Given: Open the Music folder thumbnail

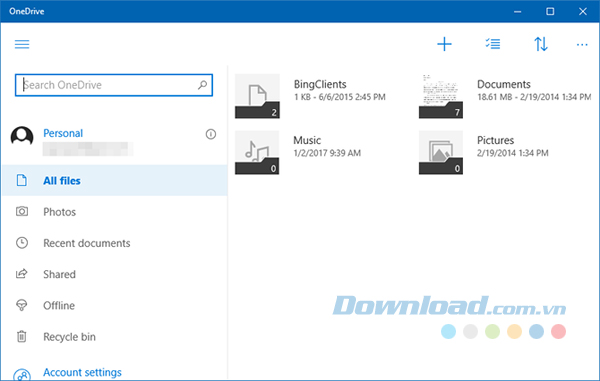Looking at the screenshot, I should pyautogui.click(x=257, y=152).
